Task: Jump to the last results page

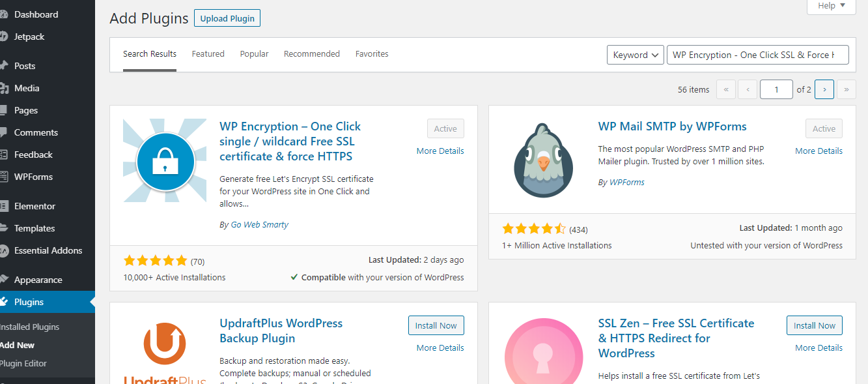Action: pyautogui.click(x=847, y=89)
